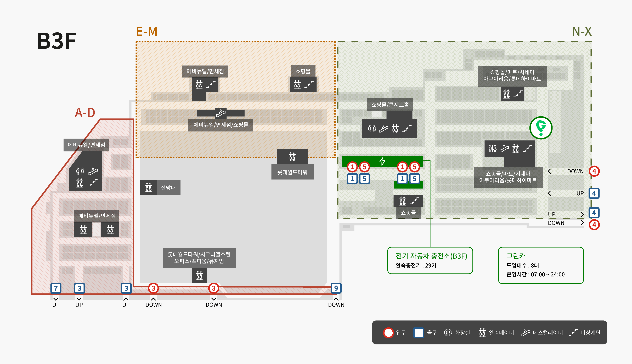Click the 롯데월드타워/시그니엘호텔 label box
632x364 pixels.
coord(199,258)
